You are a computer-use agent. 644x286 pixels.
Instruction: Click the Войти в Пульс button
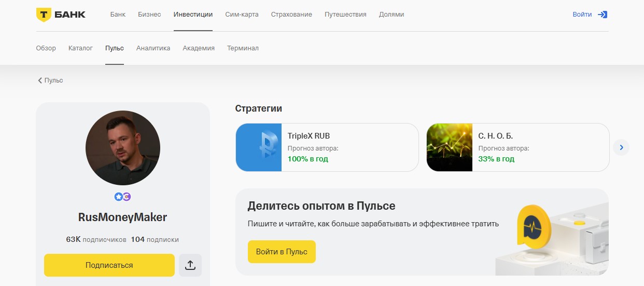pos(282,252)
